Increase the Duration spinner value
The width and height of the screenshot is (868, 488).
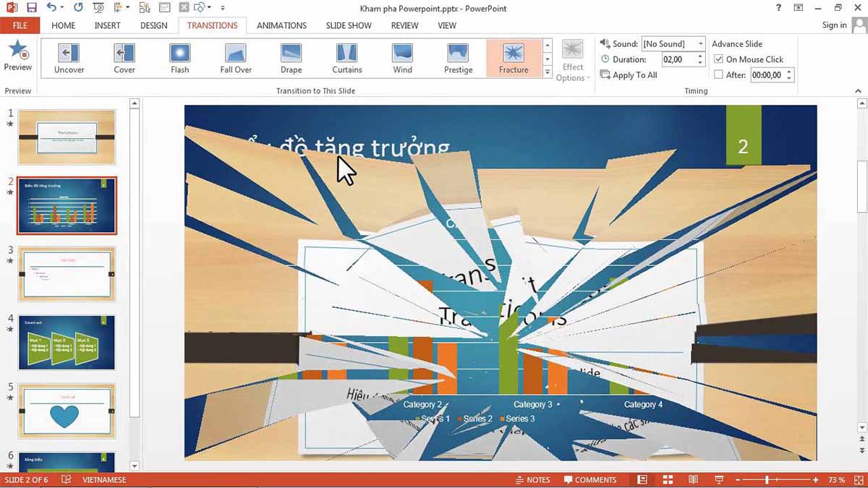tap(699, 56)
